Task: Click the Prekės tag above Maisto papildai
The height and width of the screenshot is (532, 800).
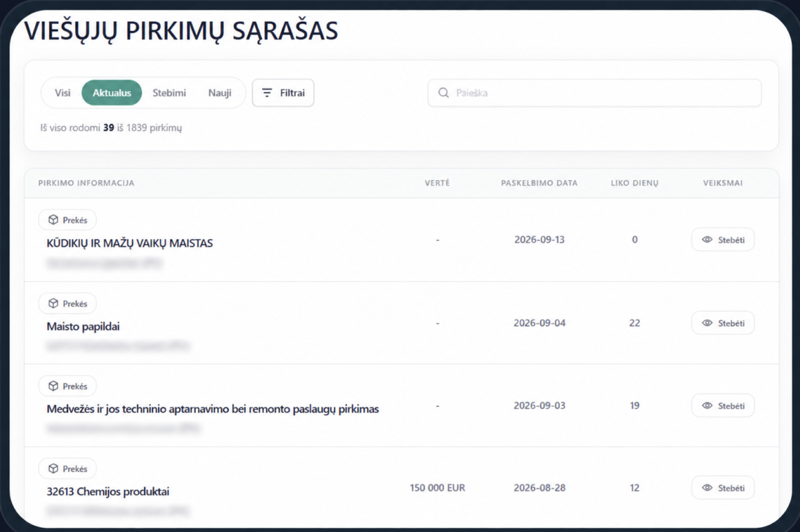Action: pyautogui.click(x=68, y=304)
